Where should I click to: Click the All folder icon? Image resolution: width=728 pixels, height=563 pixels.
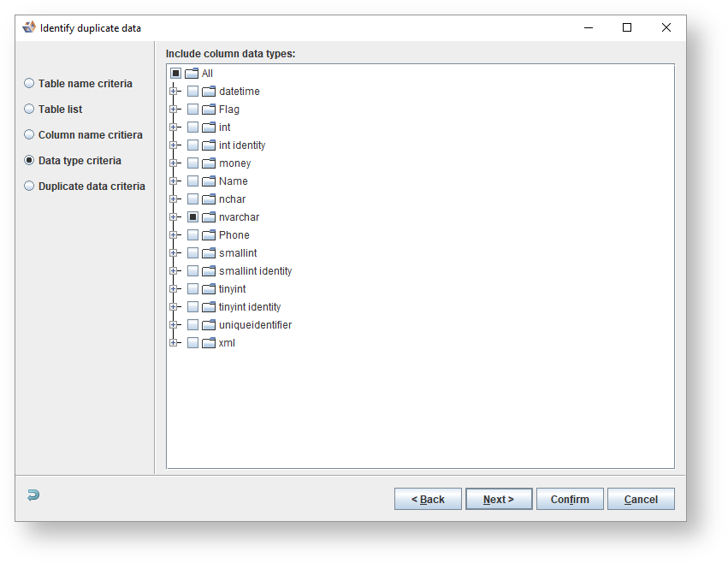click(x=192, y=74)
